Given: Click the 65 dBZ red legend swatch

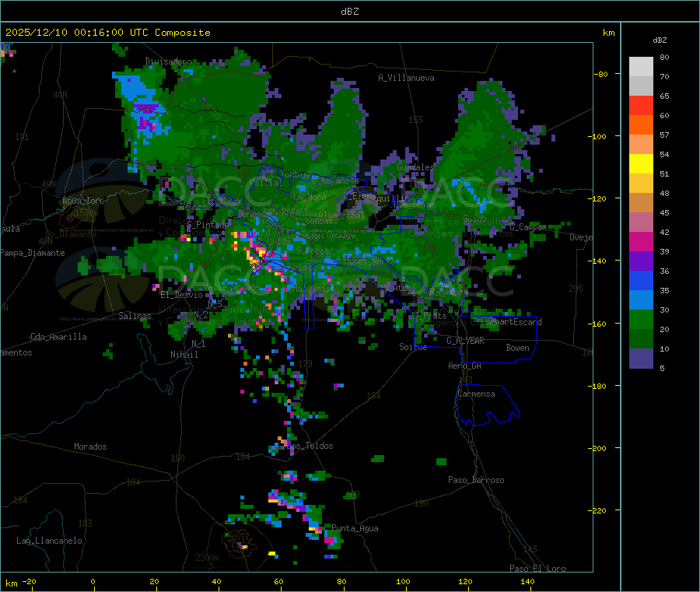Looking at the screenshot, I should coord(641,105).
